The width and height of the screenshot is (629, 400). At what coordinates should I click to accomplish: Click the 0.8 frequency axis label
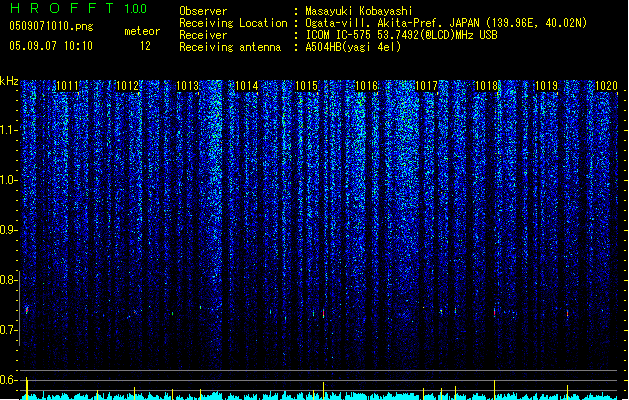click(x=8, y=280)
